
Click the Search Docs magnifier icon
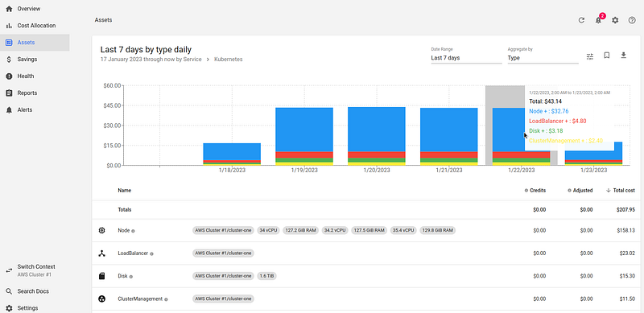(x=9, y=291)
